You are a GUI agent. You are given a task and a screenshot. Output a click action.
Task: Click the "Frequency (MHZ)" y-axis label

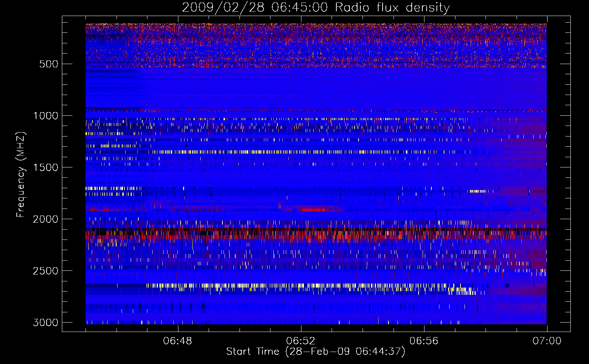pos(21,175)
